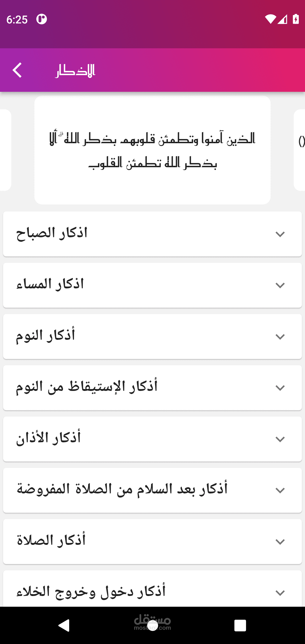305x644 pixels.
Task: Expand the أذكار النوم chevron
Action: coord(280,337)
